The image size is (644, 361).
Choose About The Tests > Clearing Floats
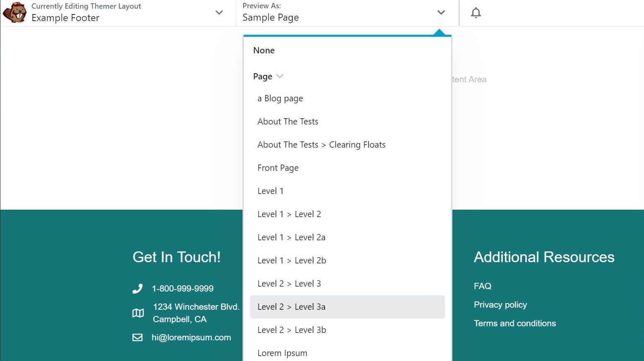(322, 144)
